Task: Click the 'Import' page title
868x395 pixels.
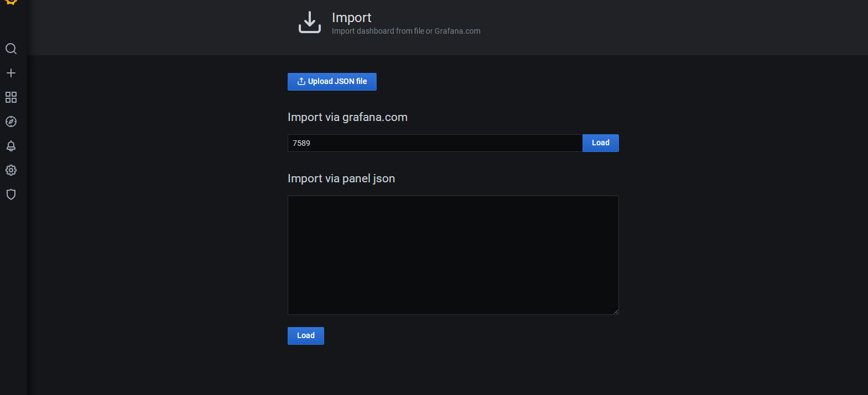Action: pos(352,18)
